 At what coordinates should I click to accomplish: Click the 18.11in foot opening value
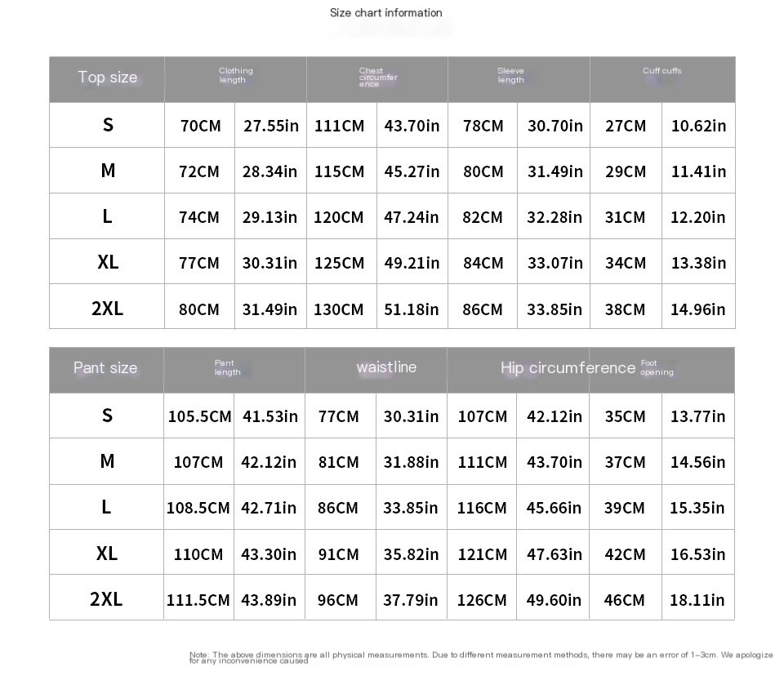tap(697, 600)
